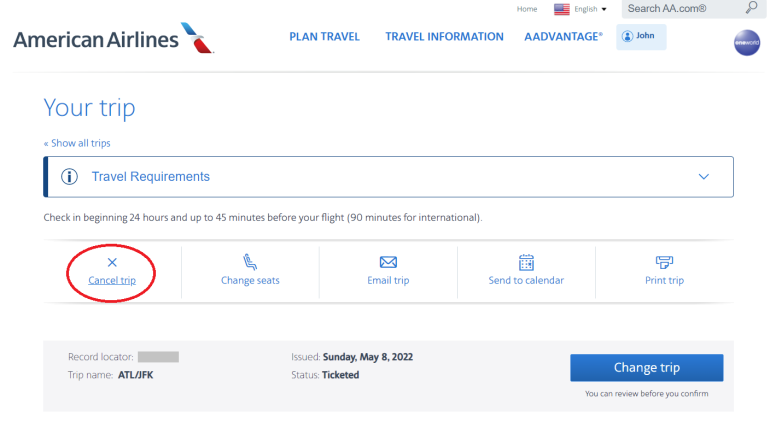This screenshot has width=770, height=422.
Task: Click the Home link in header
Action: [x=527, y=9]
